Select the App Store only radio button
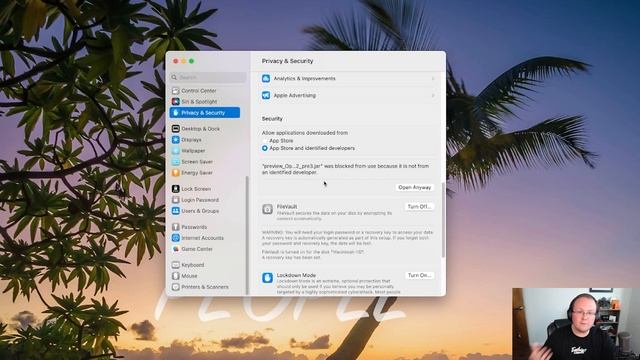640x360 pixels. (x=265, y=141)
